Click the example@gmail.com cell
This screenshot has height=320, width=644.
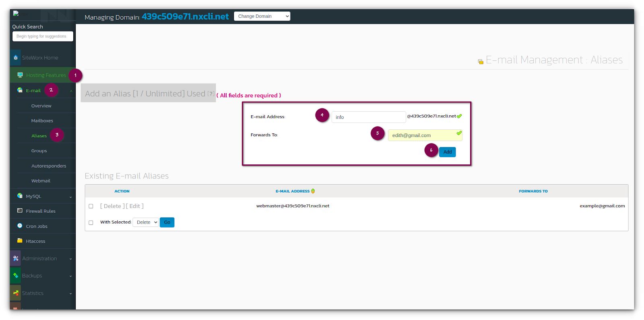tap(602, 206)
